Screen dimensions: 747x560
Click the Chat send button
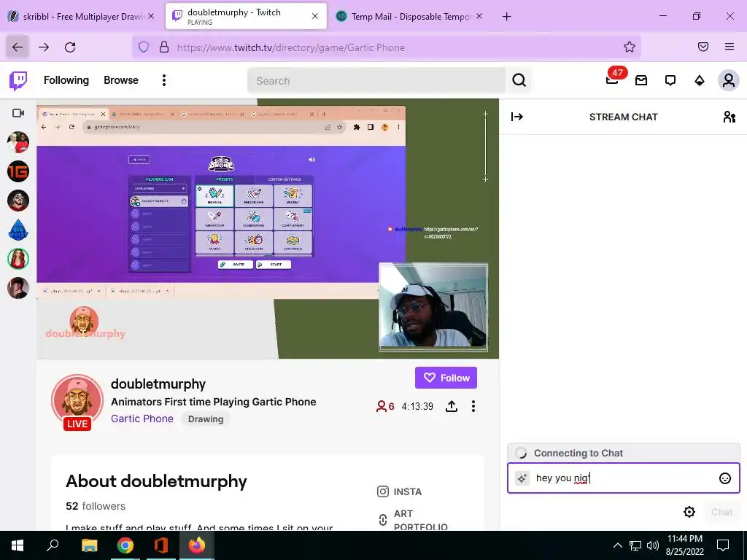pyautogui.click(x=721, y=512)
